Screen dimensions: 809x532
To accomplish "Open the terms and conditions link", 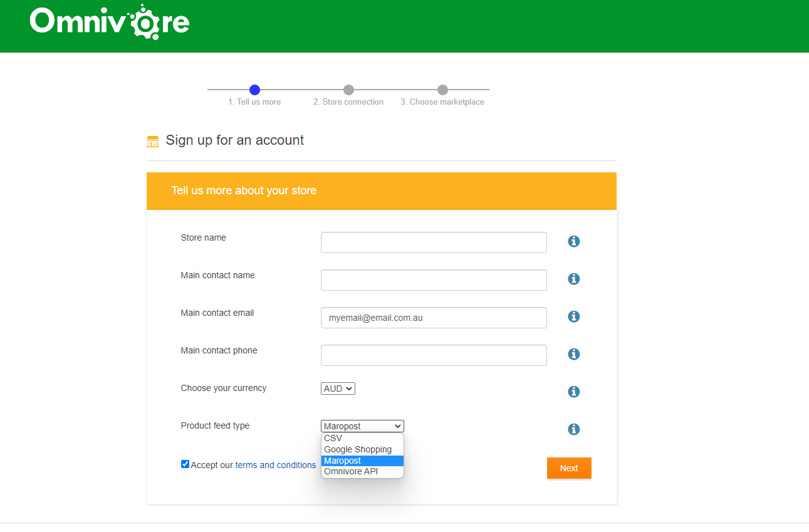I will (276, 465).
